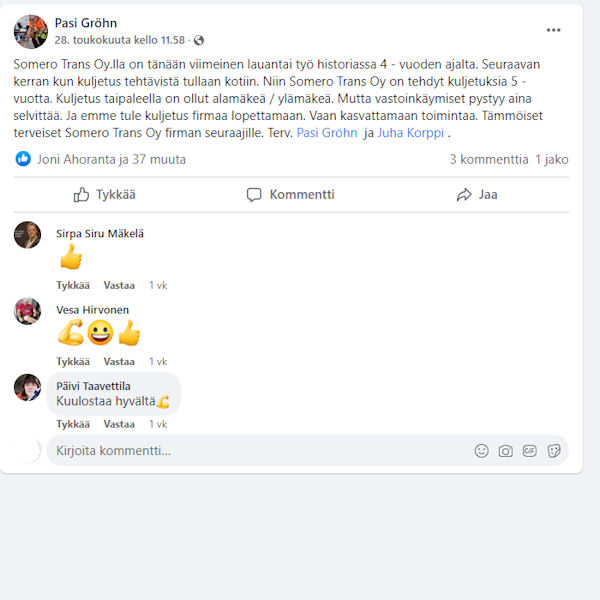Open the emoji picker in comment box
The height and width of the screenshot is (600, 600).
pos(481,451)
